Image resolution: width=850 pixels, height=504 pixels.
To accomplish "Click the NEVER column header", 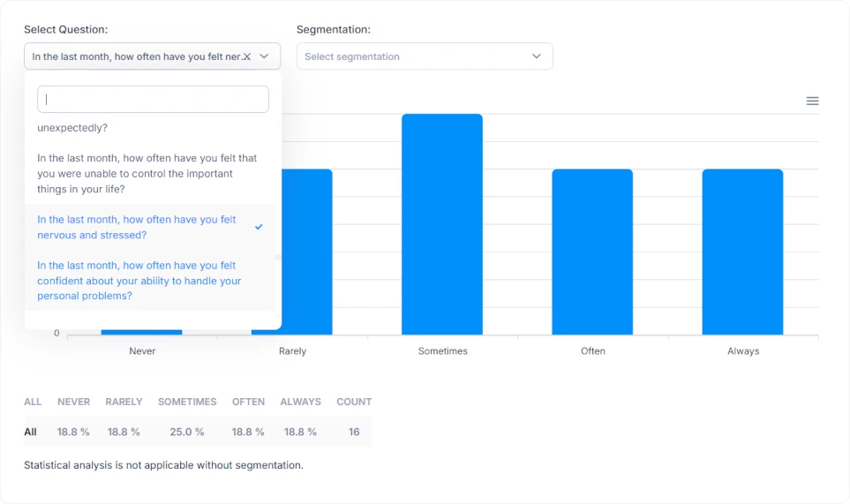I will point(74,402).
